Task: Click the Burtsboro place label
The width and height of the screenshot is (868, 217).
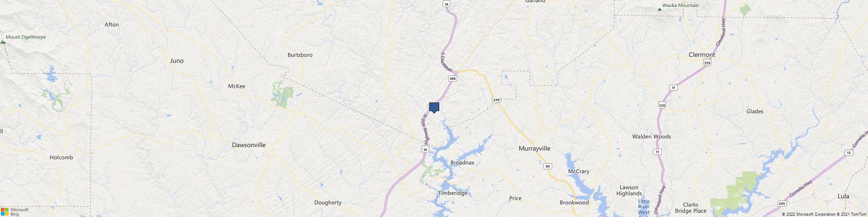Action: point(300,55)
